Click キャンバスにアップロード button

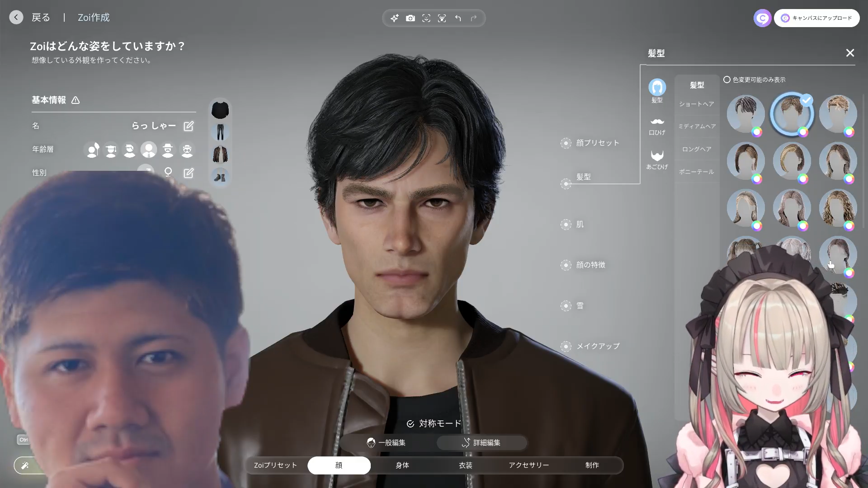816,18
